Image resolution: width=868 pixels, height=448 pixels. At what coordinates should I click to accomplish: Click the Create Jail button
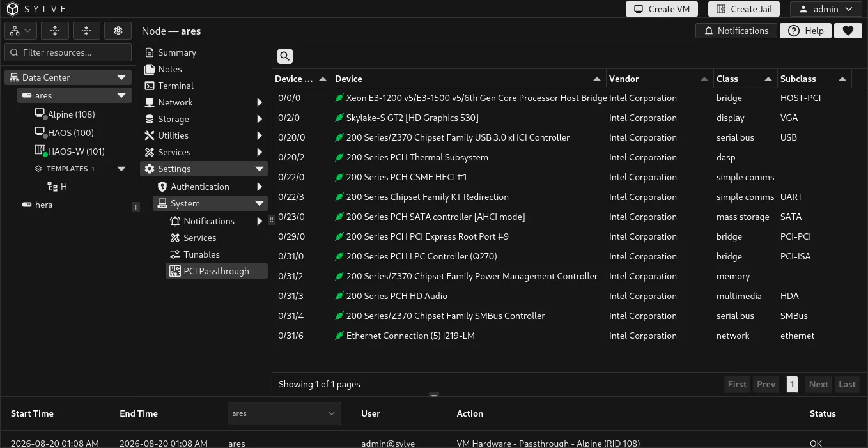click(744, 9)
